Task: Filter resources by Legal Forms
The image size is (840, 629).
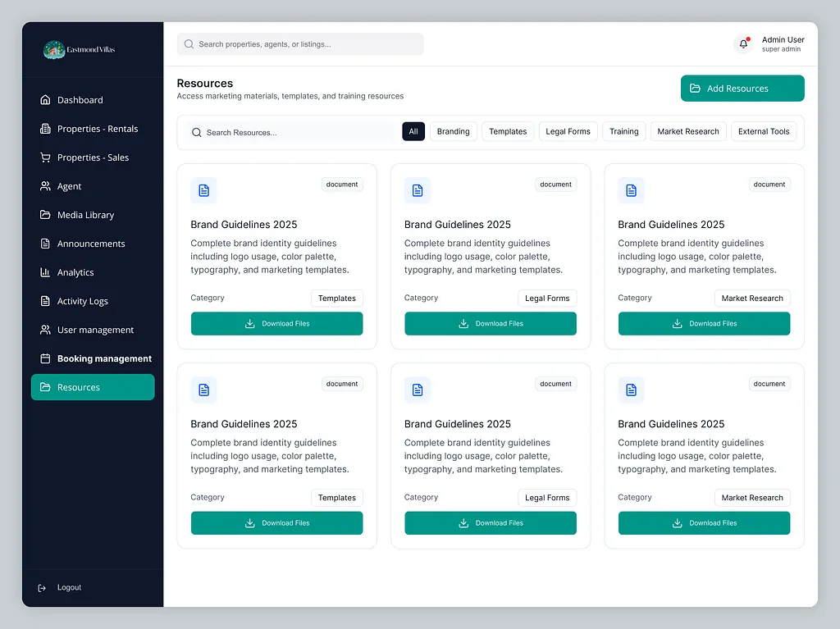Action: point(568,131)
